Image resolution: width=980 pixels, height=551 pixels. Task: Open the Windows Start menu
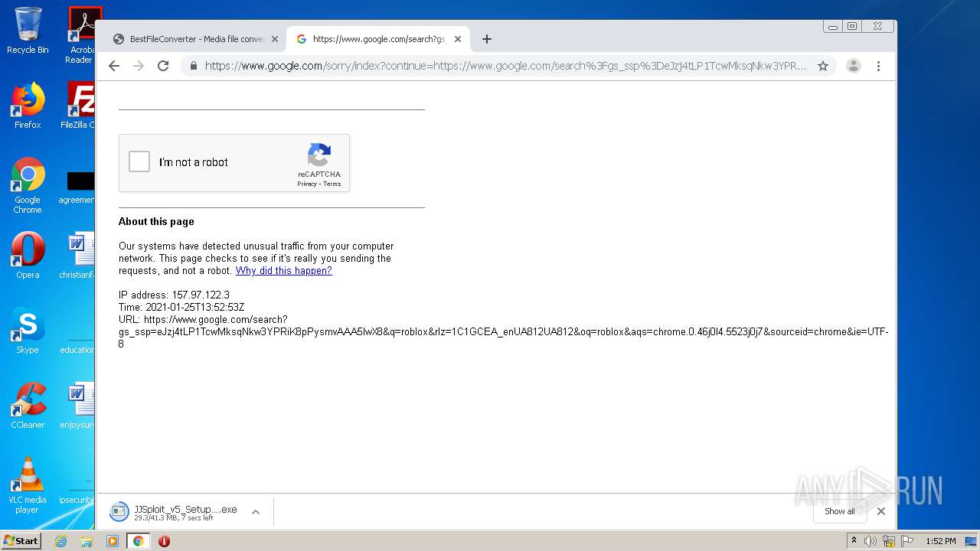pyautogui.click(x=21, y=540)
